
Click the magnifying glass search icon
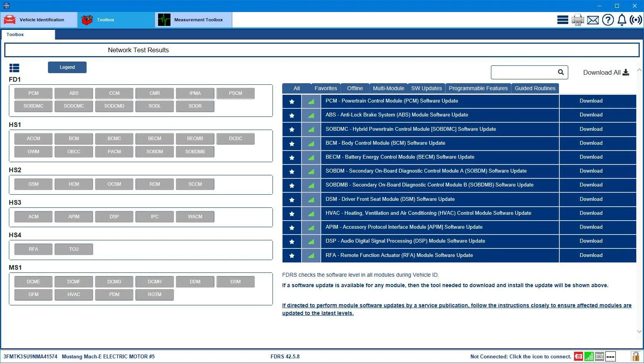click(561, 72)
